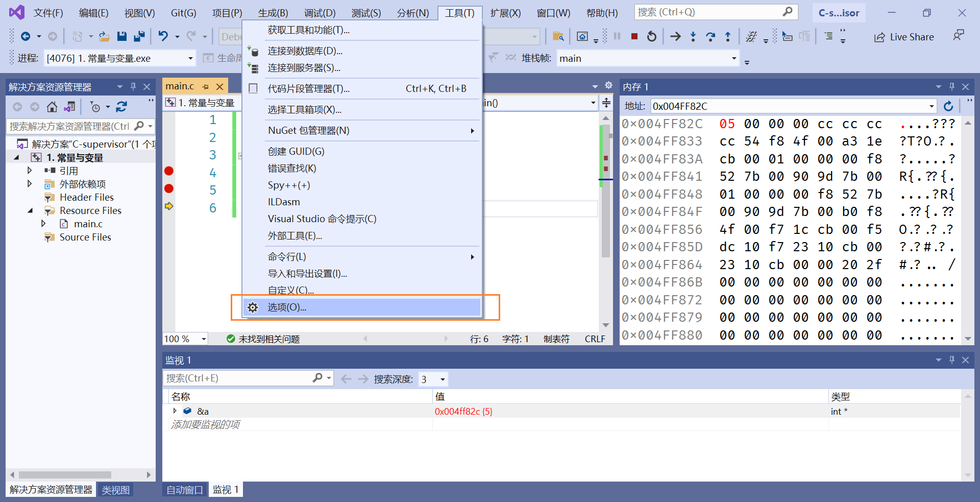
Task: Open the 文件(F) menu
Action: click(x=48, y=13)
